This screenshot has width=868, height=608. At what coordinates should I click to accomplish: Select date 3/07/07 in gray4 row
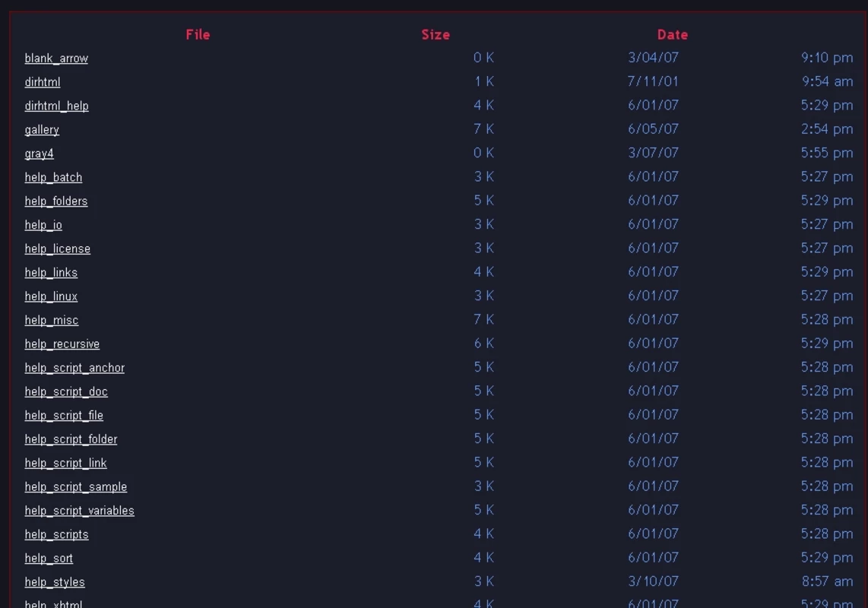pyautogui.click(x=653, y=153)
